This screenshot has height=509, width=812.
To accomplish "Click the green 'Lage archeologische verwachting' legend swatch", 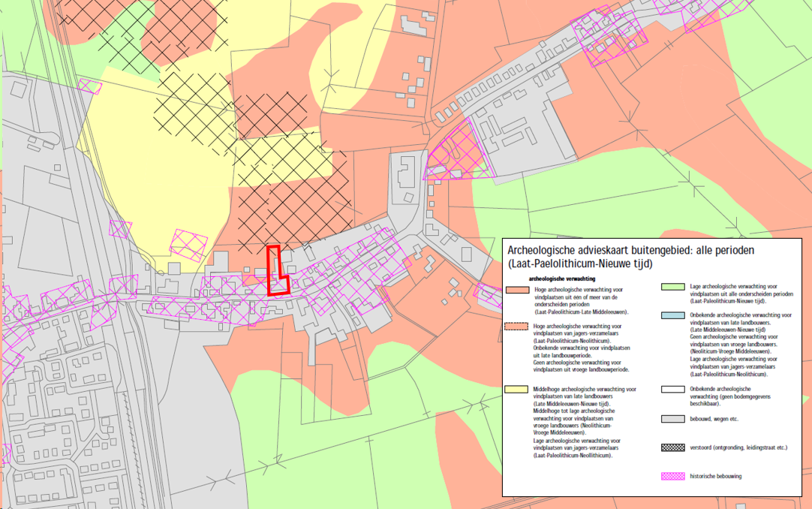I will (672, 286).
